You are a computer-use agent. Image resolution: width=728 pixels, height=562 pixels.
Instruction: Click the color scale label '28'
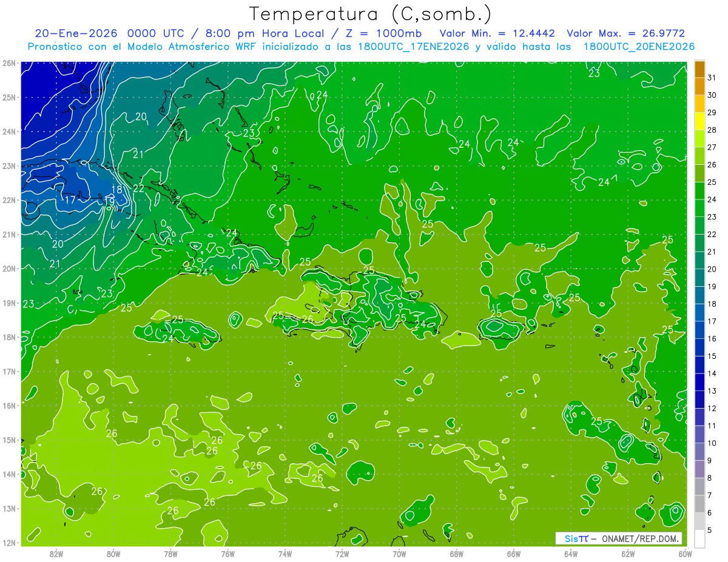tap(712, 130)
